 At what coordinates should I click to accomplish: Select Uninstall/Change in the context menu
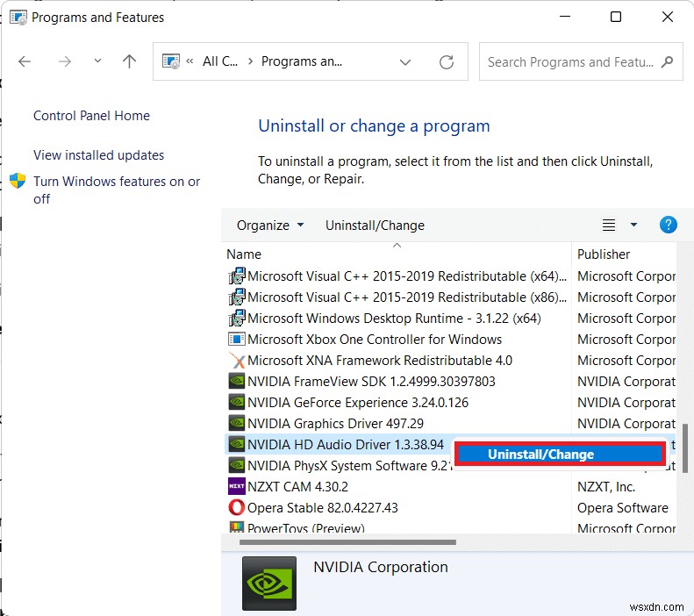click(x=560, y=454)
